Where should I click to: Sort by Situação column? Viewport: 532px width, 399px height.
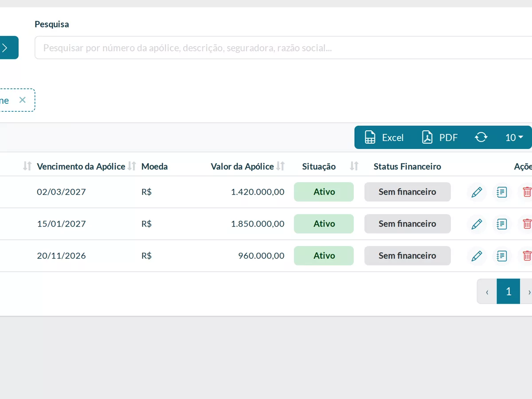(x=354, y=166)
